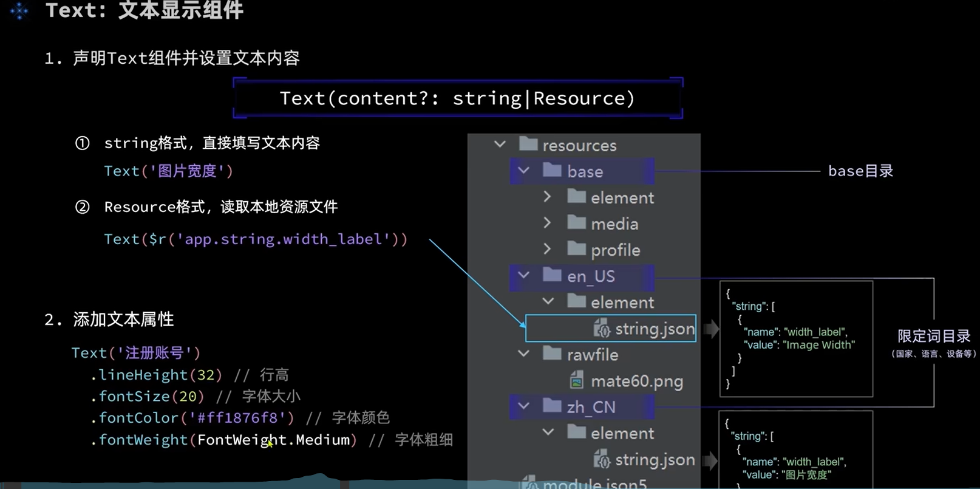The height and width of the screenshot is (489, 980).
Task: Select the zh_CN folder icon
Action: click(x=552, y=405)
